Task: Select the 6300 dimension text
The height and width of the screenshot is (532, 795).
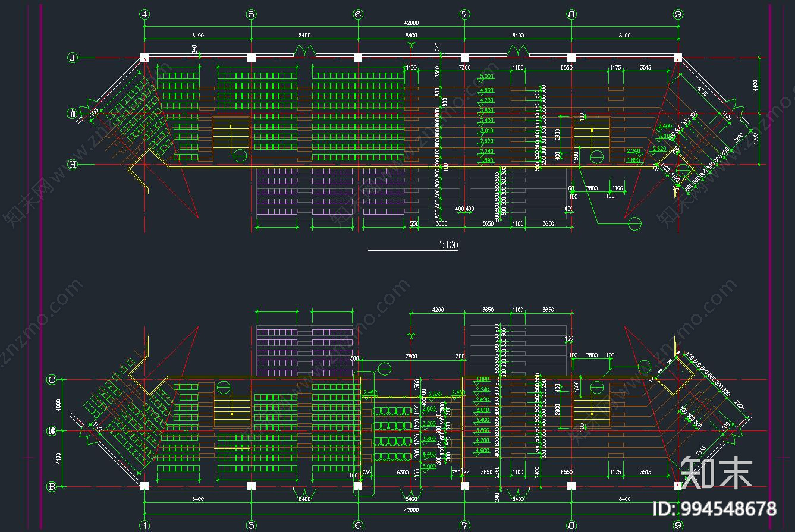Action: [402, 473]
